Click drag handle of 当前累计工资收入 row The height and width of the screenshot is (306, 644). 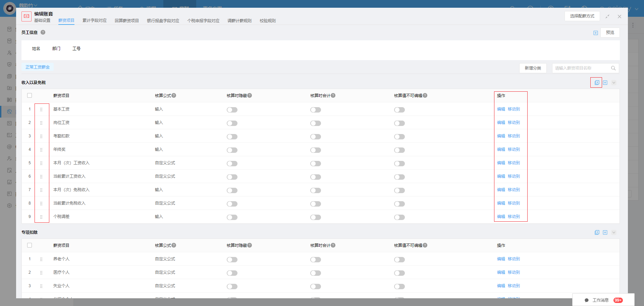(x=41, y=177)
